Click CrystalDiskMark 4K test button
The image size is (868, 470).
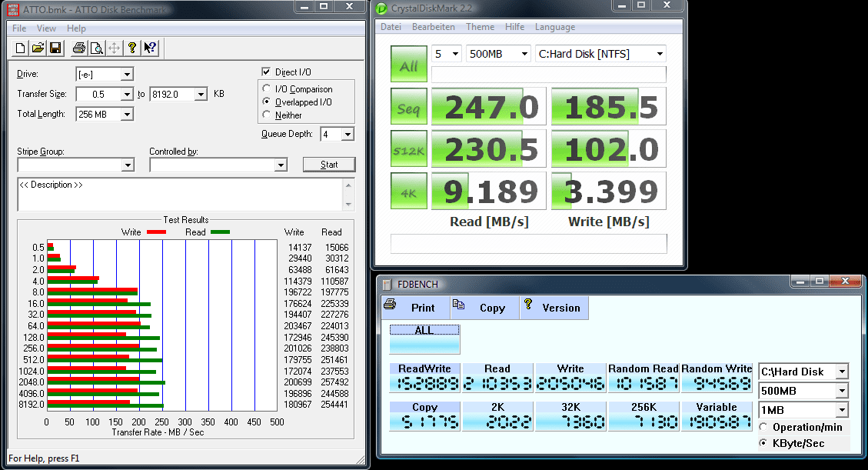point(409,191)
